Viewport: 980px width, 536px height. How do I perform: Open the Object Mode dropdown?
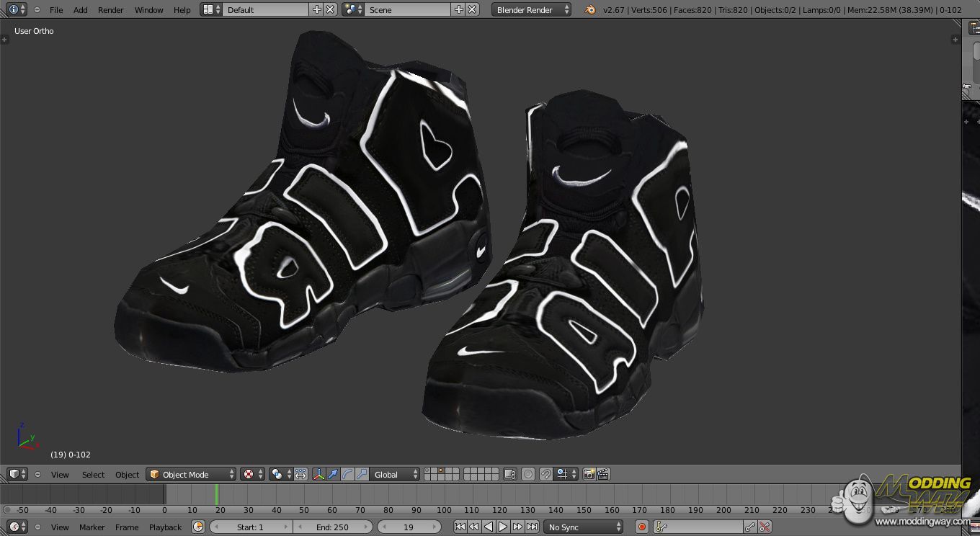point(192,474)
